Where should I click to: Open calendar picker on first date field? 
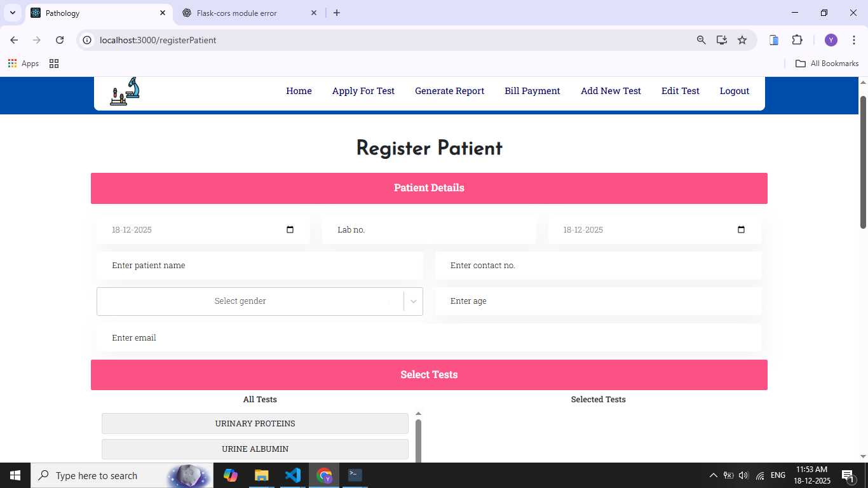[x=290, y=230]
